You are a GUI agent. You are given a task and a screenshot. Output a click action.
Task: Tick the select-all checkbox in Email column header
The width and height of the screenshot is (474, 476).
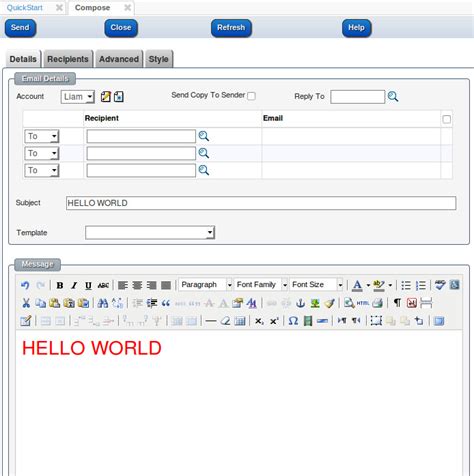(446, 119)
